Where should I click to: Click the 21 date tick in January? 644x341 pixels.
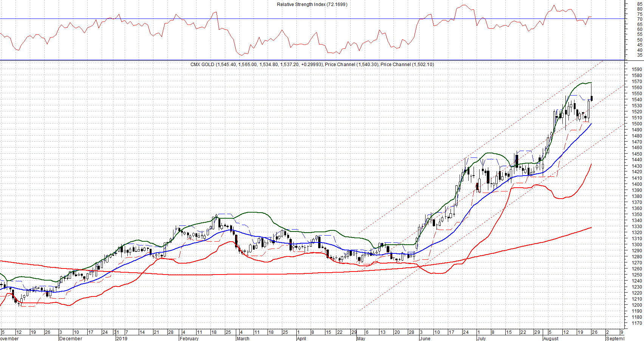pos(156,332)
